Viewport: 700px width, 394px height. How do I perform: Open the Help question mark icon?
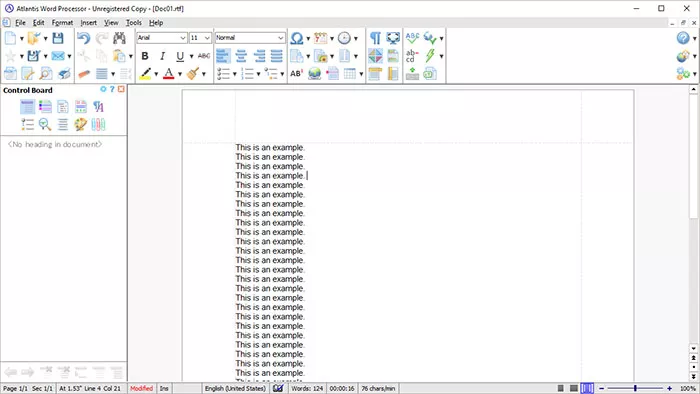683,38
